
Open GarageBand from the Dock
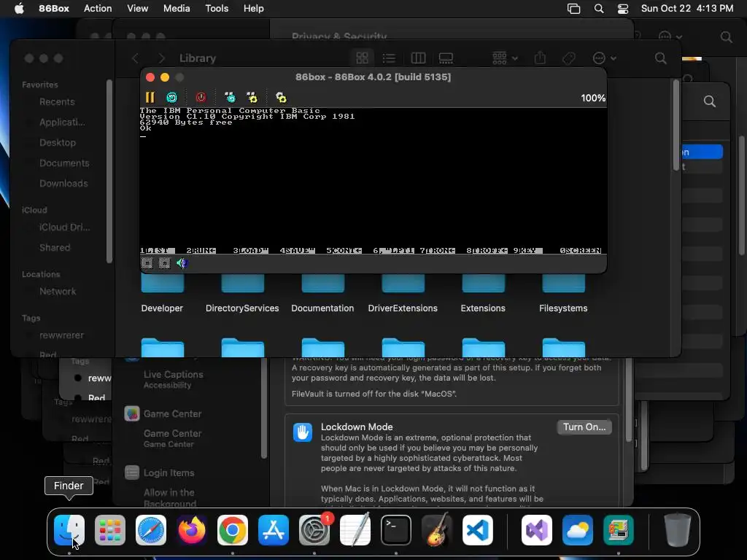[436, 529]
